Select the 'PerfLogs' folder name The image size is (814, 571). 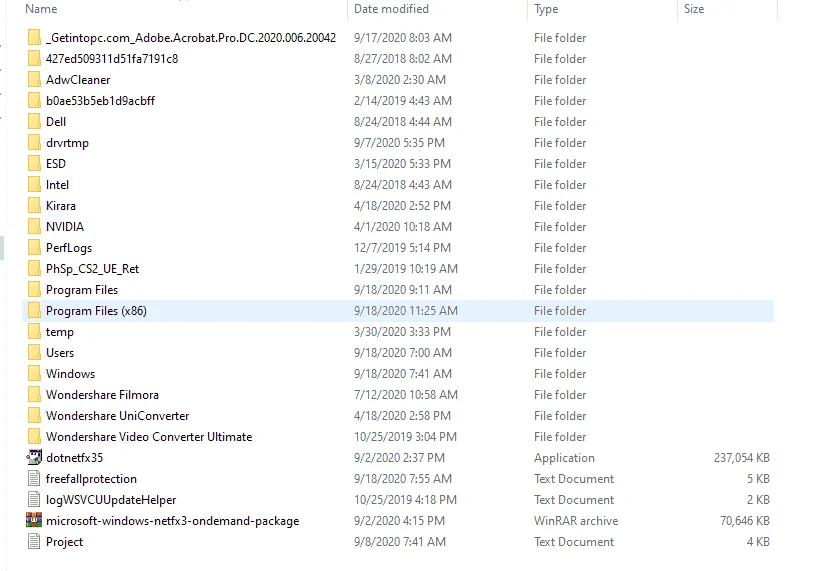[69, 248]
